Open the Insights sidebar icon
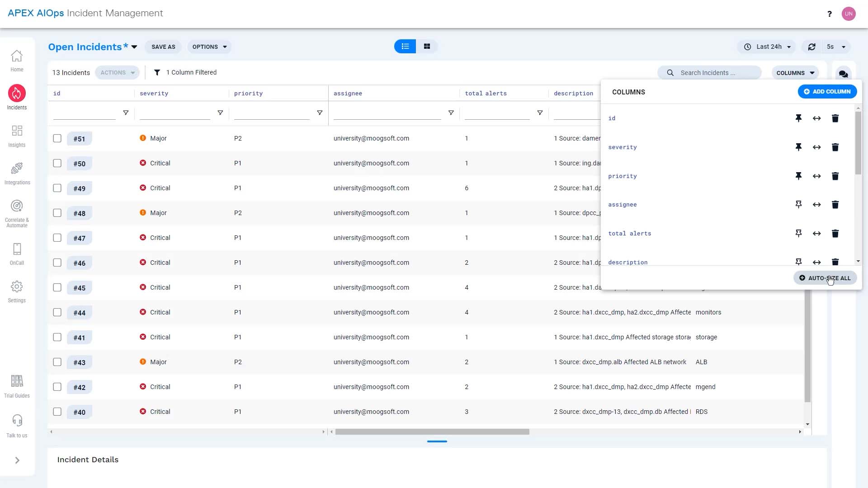 coord(17,131)
